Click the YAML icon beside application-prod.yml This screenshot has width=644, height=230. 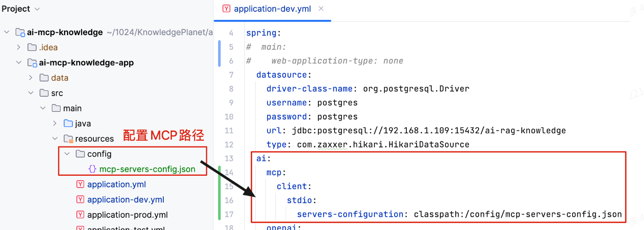click(80, 214)
